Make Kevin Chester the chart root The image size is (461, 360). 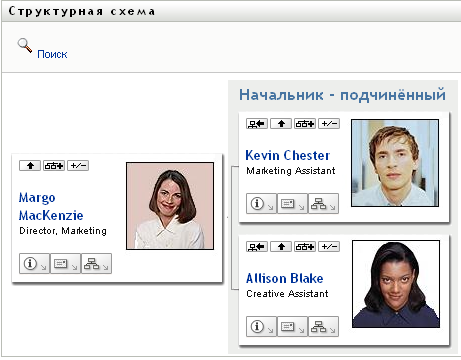click(x=257, y=124)
